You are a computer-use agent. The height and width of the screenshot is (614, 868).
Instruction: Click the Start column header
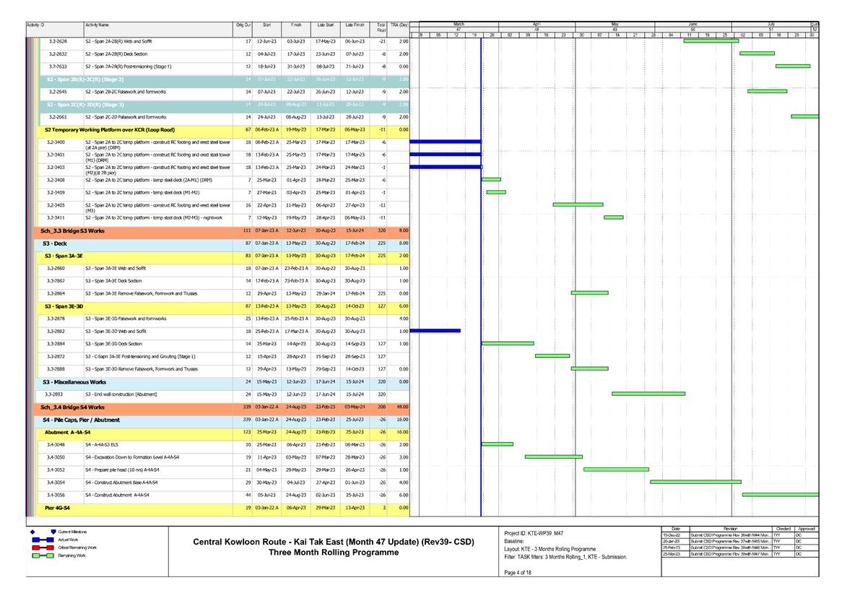[x=266, y=25]
